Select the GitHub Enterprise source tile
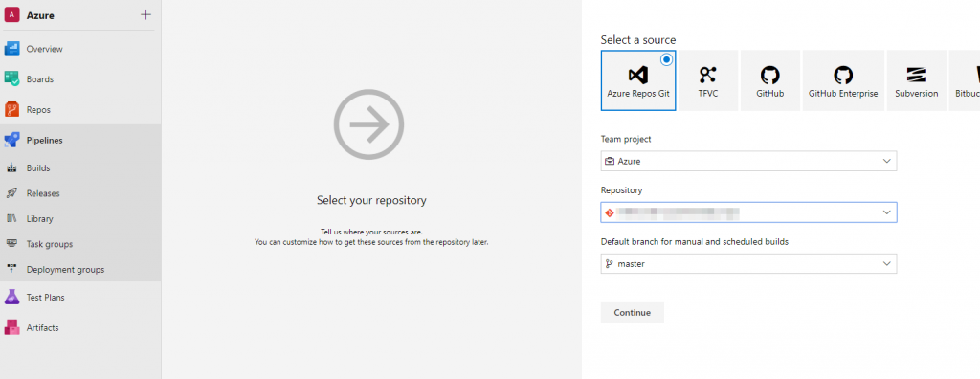This screenshot has width=980, height=379. (x=843, y=80)
